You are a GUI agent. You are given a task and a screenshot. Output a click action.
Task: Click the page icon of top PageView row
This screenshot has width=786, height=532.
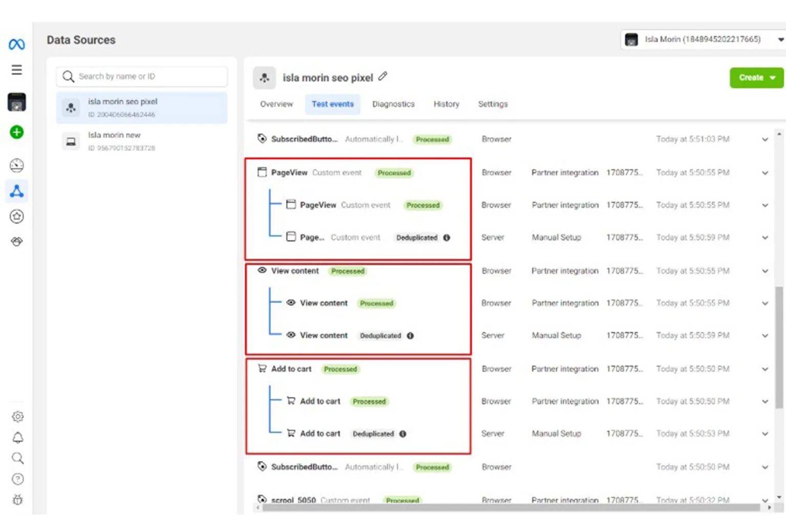point(262,172)
